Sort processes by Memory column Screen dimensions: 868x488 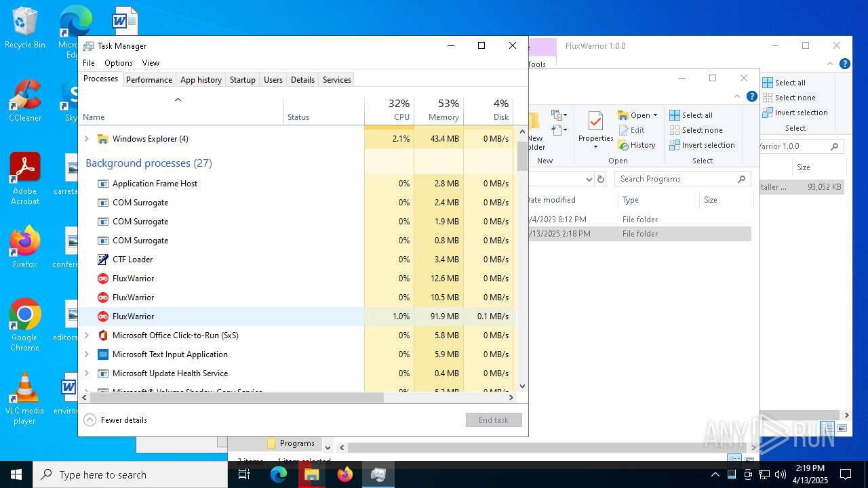point(439,110)
